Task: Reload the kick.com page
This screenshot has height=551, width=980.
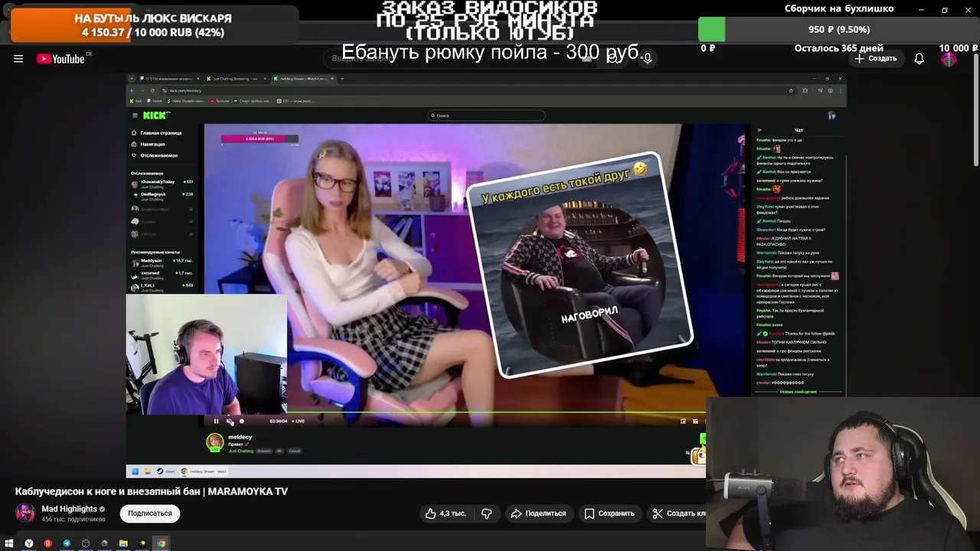Action: [x=152, y=90]
